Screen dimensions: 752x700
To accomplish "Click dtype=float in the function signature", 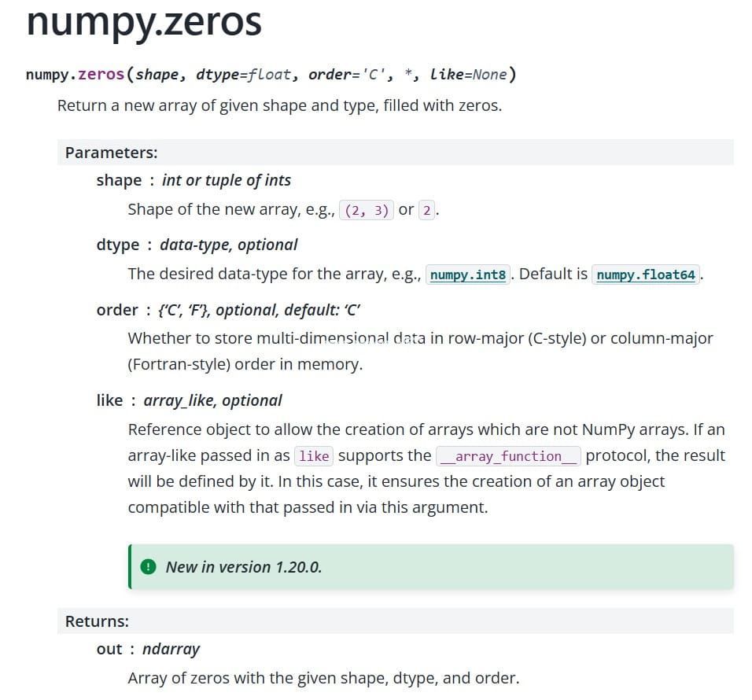I will [244, 75].
